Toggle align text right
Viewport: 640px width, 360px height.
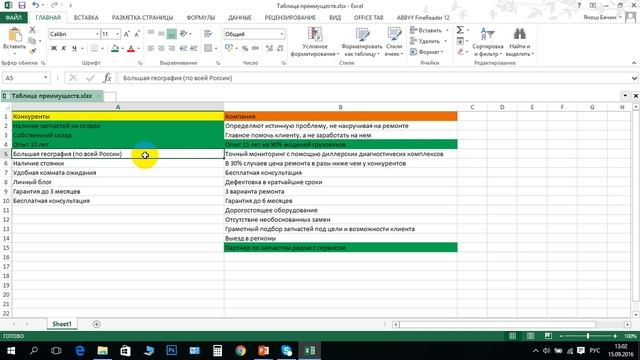[x=172, y=49]
